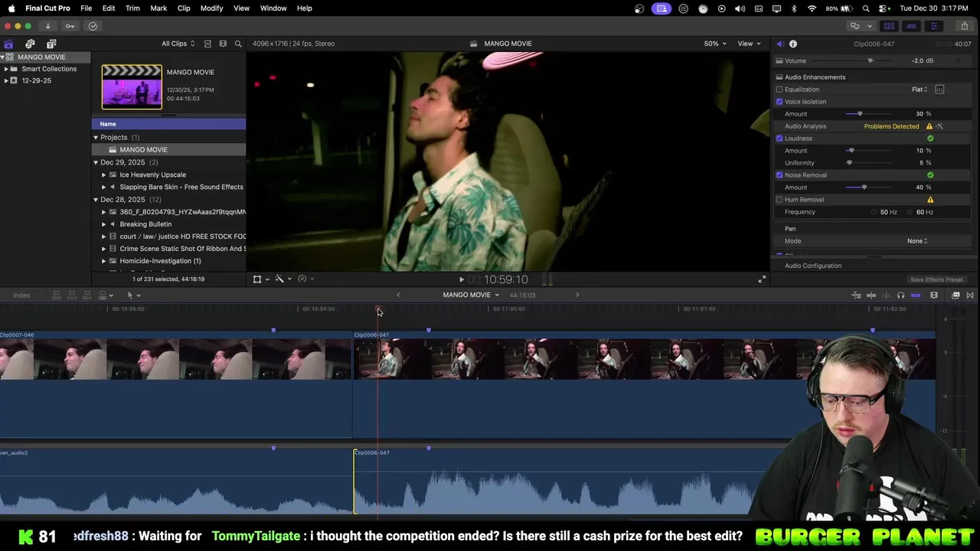
Task: Open the 50% viewer zoom dropdown
Action: coord(714,44)
